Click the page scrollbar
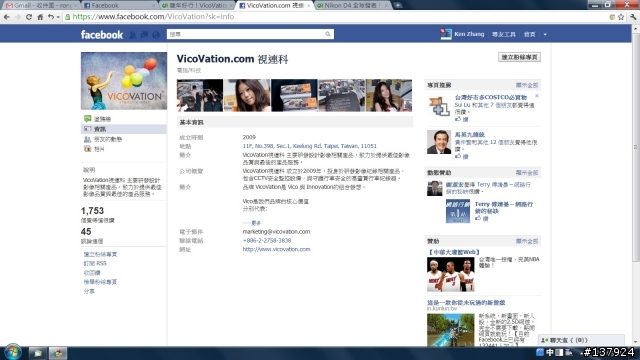 (636, 147)
